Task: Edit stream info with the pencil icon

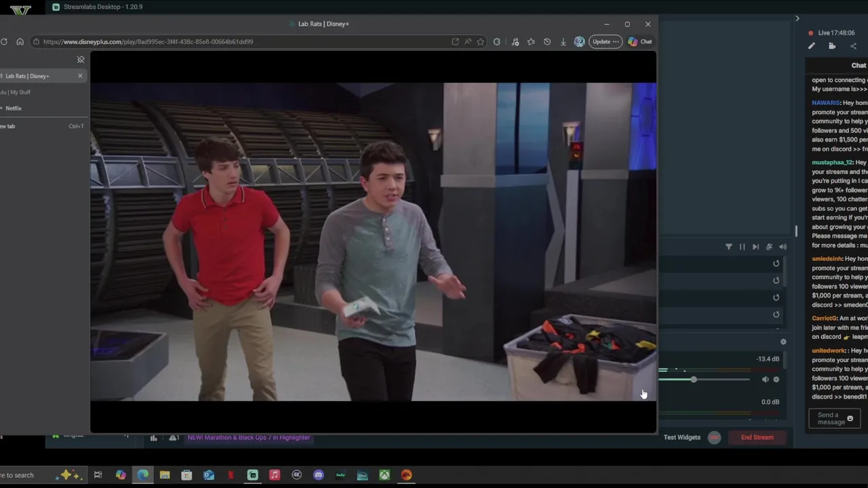Action: [x=812, y=46]
